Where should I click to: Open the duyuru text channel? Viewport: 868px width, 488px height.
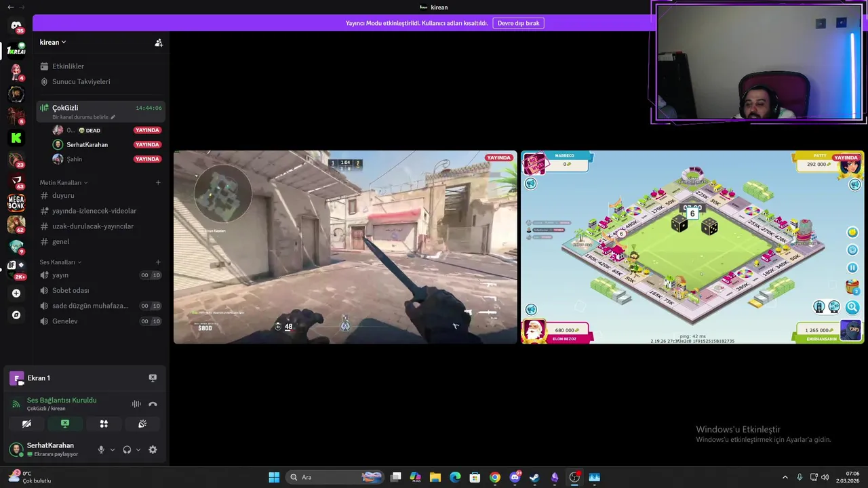click(x=100, y=196)
